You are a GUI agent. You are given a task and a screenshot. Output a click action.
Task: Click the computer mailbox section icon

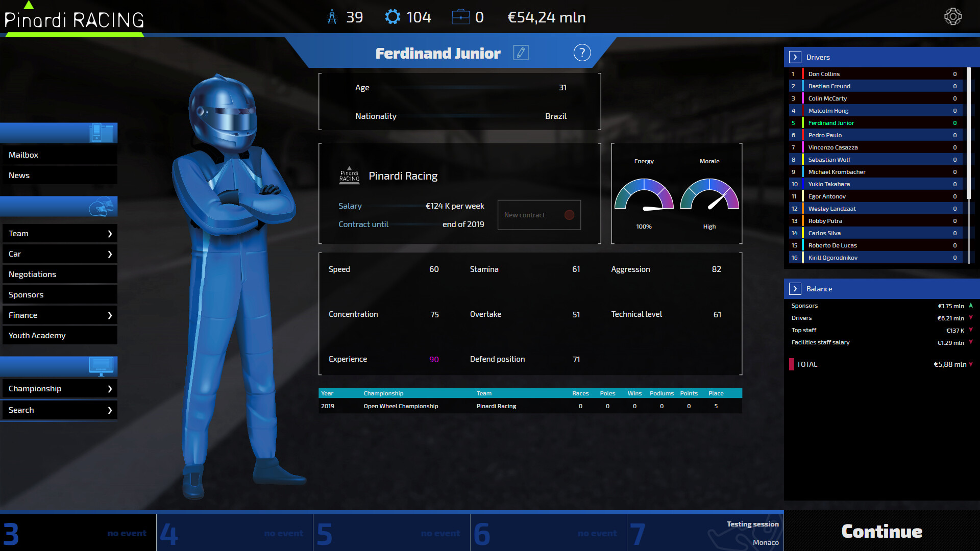coord(101,133)
